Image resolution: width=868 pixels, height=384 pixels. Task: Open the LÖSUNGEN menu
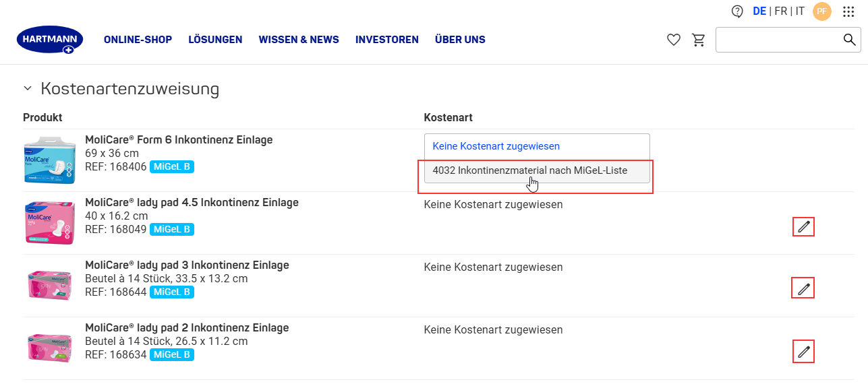click(x=215, y=40)
